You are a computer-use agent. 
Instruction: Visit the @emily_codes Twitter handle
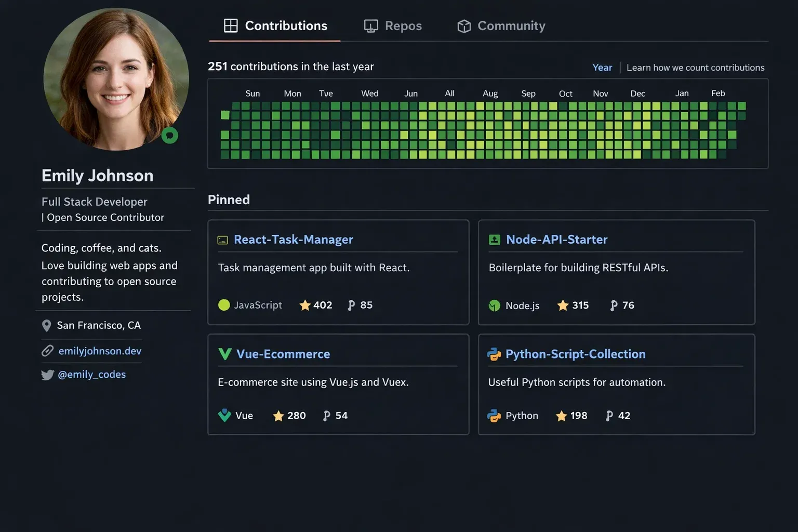(x=91, y=375)
